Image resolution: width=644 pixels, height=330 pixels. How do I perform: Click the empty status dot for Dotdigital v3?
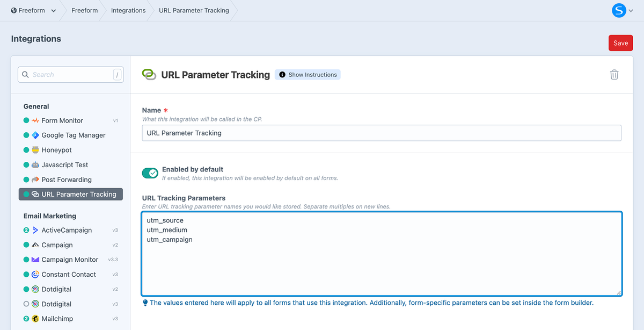coord(26,304)
